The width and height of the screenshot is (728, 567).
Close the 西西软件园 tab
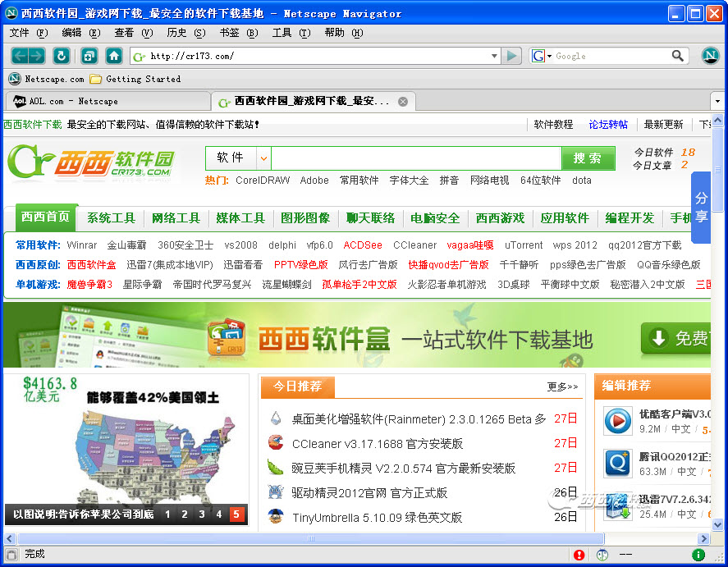coord(403,102)
